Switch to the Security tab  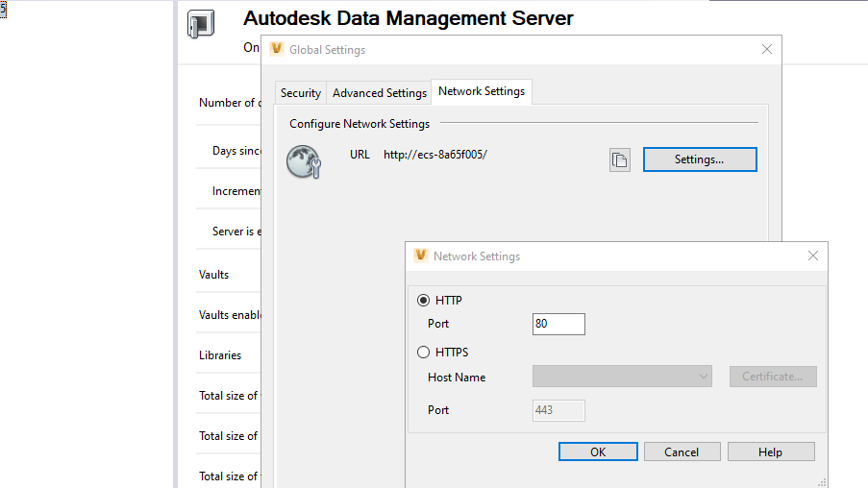coord(300,93)
